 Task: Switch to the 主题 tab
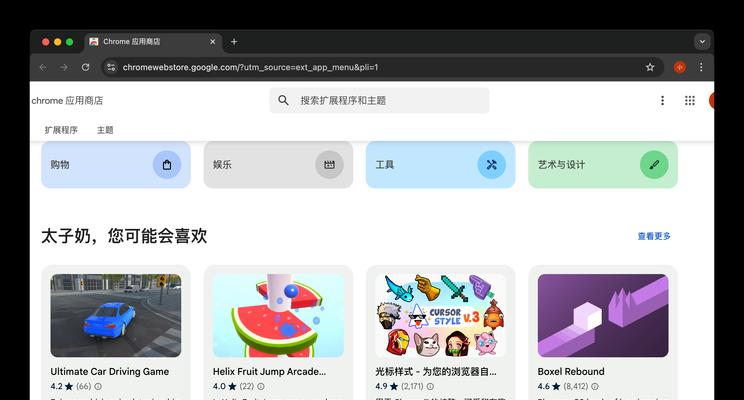coord(105,130)
